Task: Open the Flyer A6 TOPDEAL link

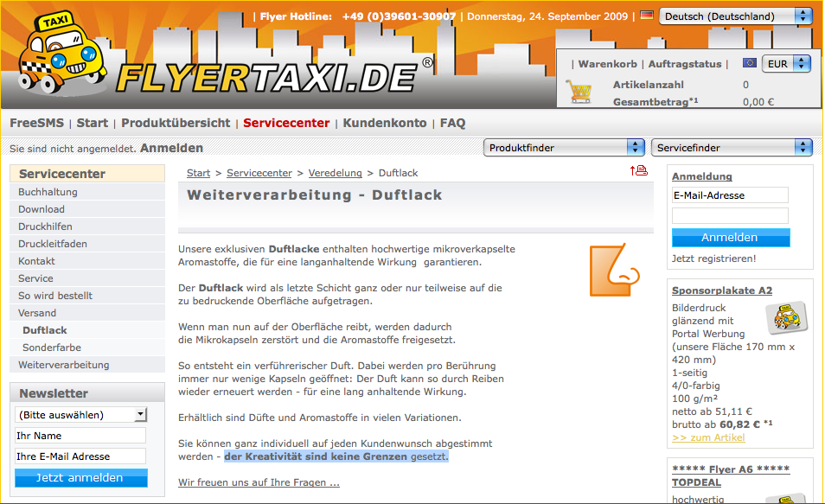Action: (731, 475)
